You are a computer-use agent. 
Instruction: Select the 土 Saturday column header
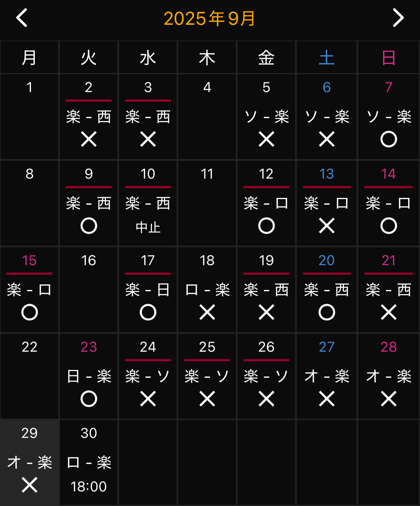pyautogui.click(x=327, y=58)
